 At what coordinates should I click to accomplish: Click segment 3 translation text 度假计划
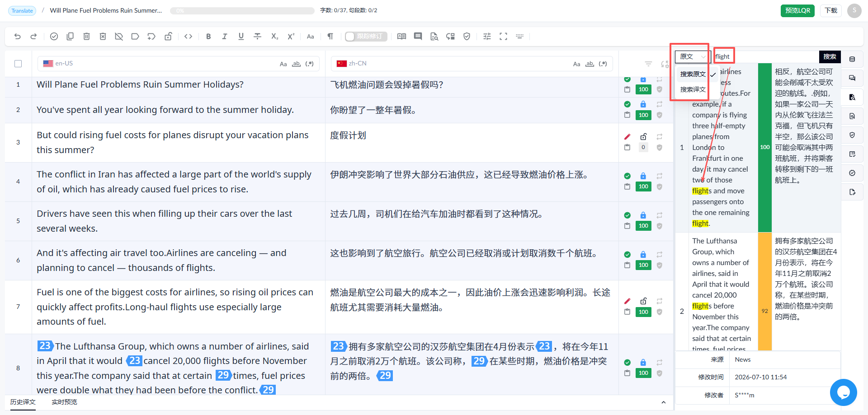(x=348, y=135)
